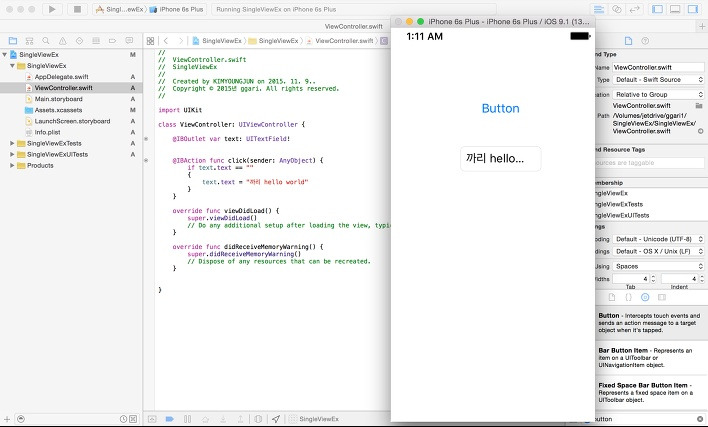Show the File inspector
The image size is (708, 427).
(x=628, y=41)
